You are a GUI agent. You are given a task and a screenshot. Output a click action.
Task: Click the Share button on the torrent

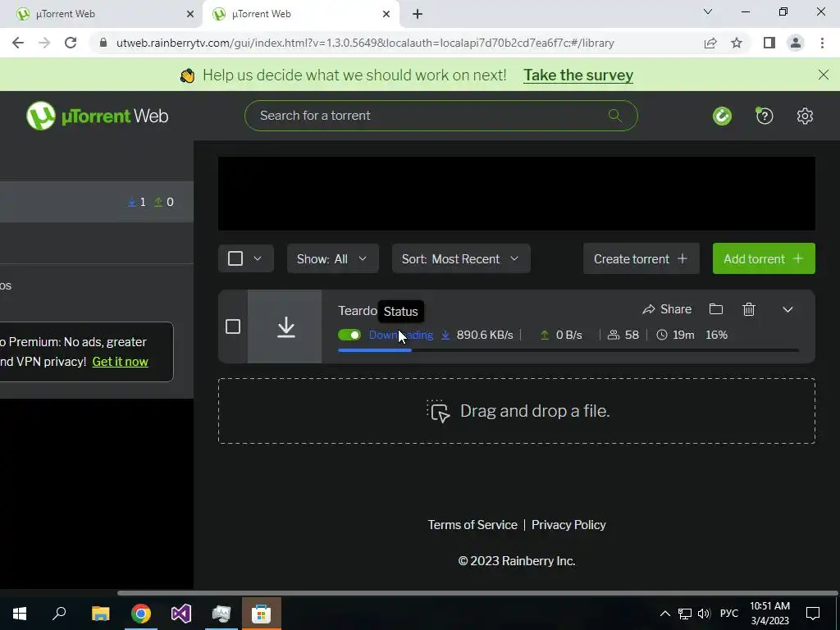(667, 309)
